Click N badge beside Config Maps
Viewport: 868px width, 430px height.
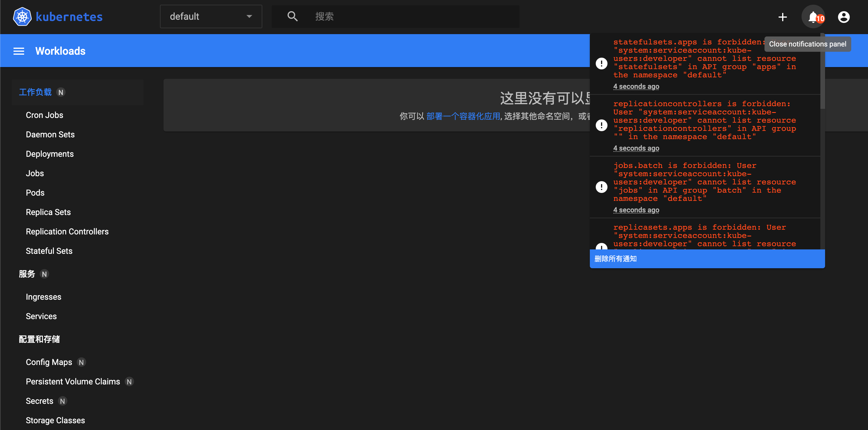81,362
